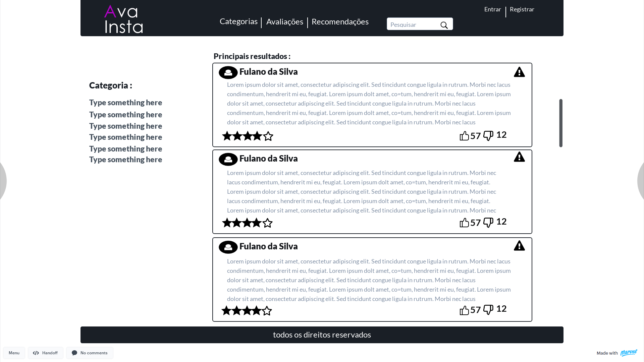Click the 'Categoria :' heading
This screenshot has height=362, width=644.
click(110, 85)
